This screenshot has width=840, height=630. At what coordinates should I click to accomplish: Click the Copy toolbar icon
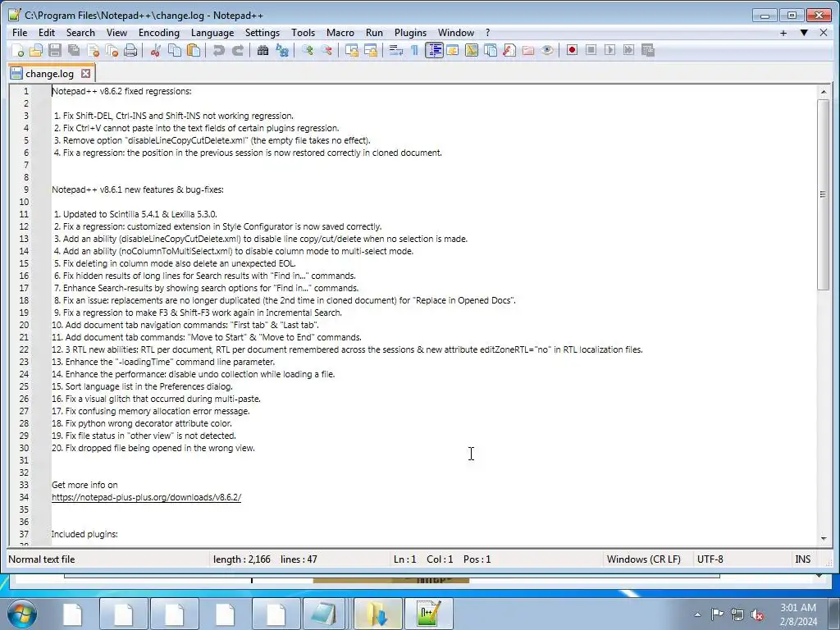[175, 50]
